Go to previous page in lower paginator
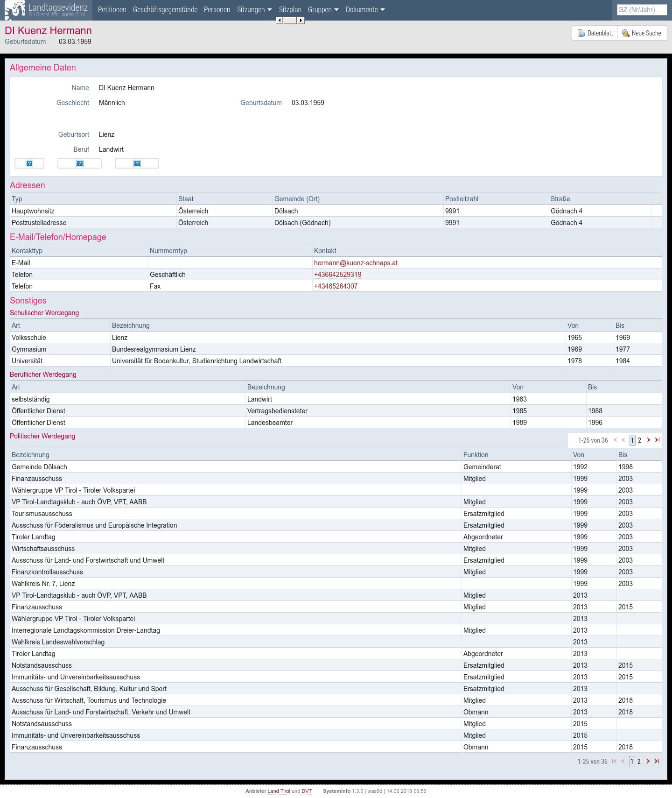Screen dimensions: 672x798 [623, 761]
